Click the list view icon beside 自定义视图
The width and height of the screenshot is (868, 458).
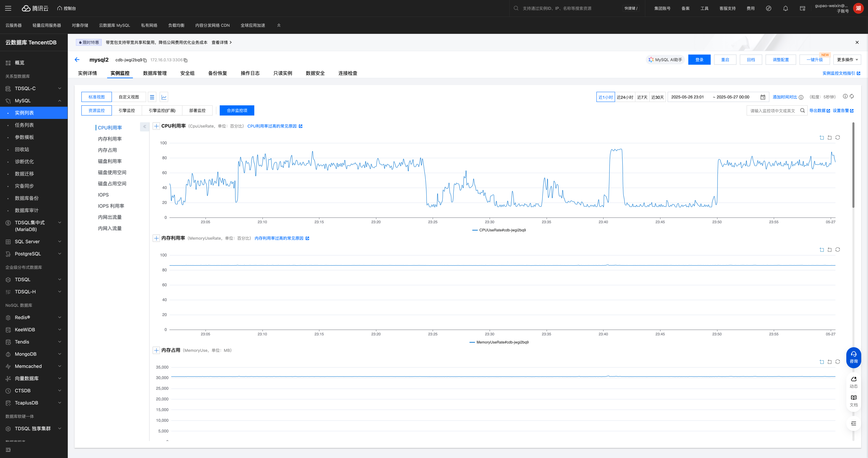tap(152, 97)
